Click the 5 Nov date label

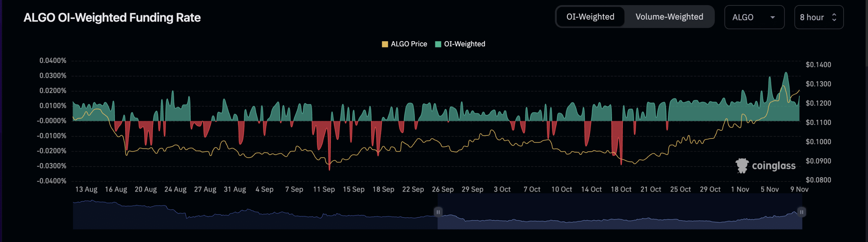tap(770, 190)
